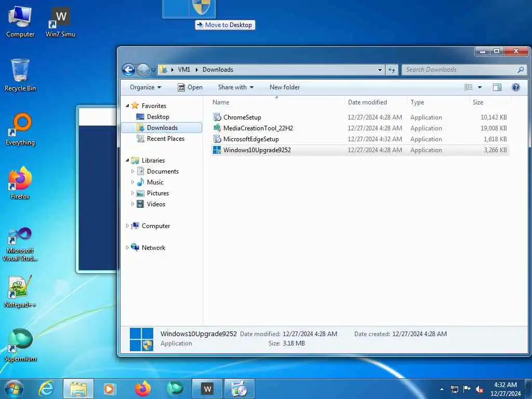
Task: Sort by the Date modified column
Action: pyautogui.click(x=376, y=102)
